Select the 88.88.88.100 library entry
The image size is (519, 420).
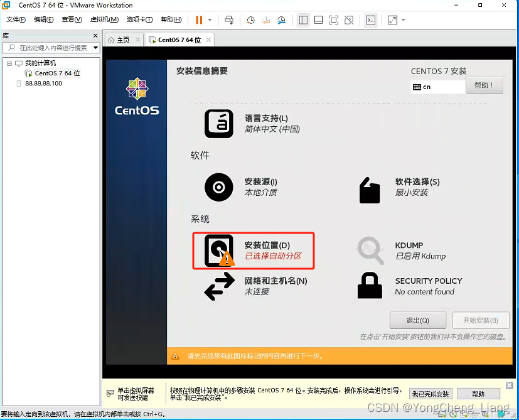point(43,83)
